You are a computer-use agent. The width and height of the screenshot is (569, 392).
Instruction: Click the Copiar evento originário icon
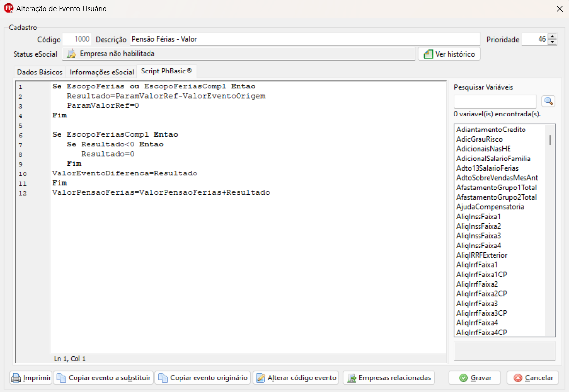pyautogui.click(x=163, y=378)
